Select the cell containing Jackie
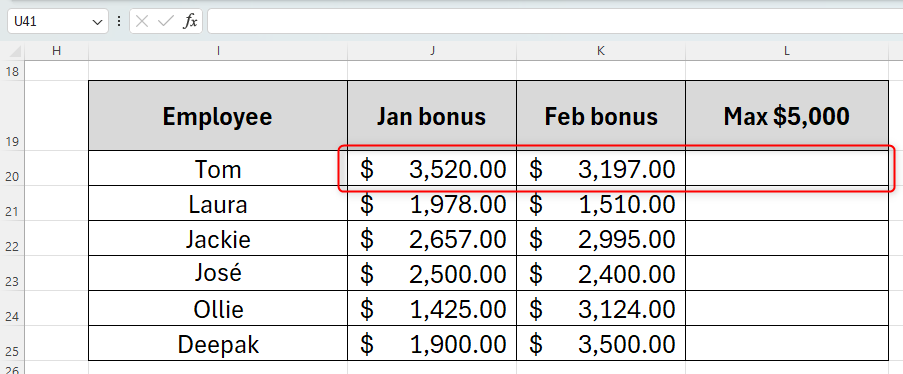This screenshot has width=903, height=374. [218, 239]
